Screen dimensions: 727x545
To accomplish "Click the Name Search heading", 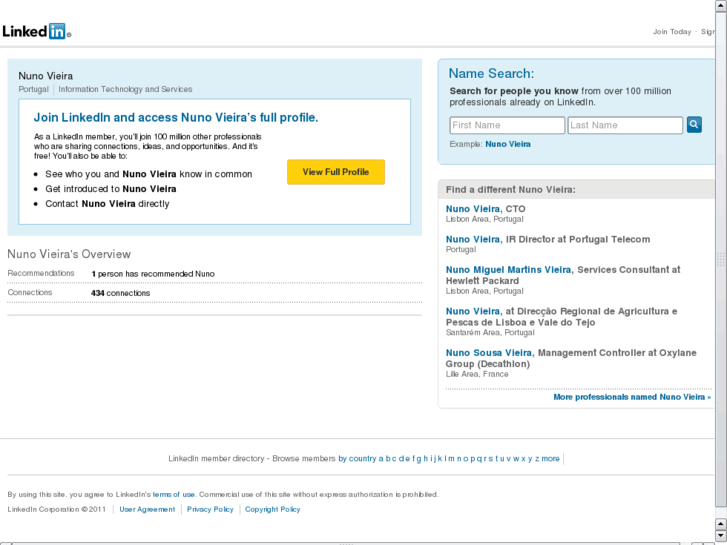I will point(491,73).
